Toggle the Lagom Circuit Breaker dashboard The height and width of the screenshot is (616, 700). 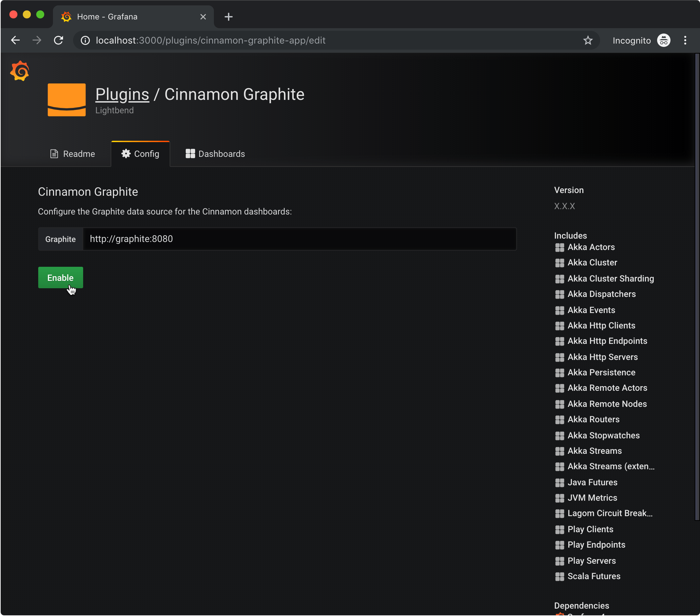pyautogui.click(x=609, y=513)
